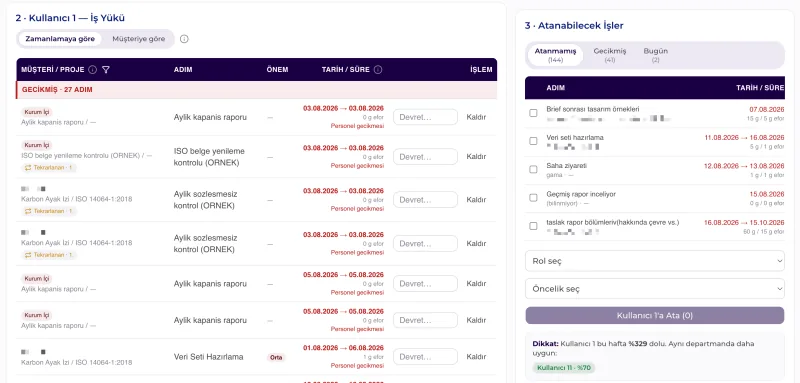Viewport: 800px width, 383px height.
Task: Click step name Veri Seti Hazırlama
Action: pos(209,357)
